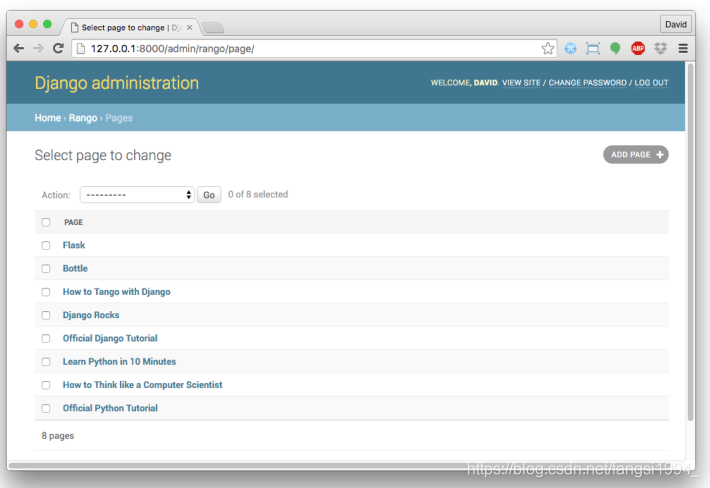The width and height of the screenshot is (710, 488).
Task: Open 'Learn Python in 10 Minutes' link
Action: point(119,362)
